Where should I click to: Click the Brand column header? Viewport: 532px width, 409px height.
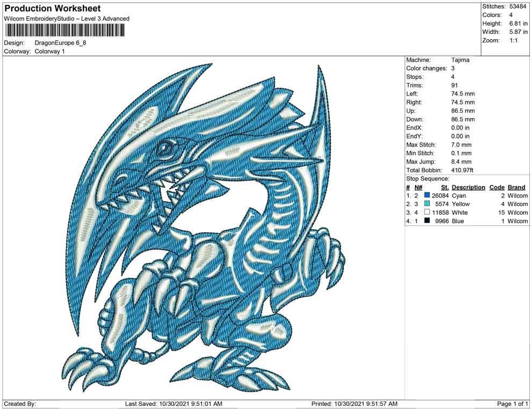point(516,187)
